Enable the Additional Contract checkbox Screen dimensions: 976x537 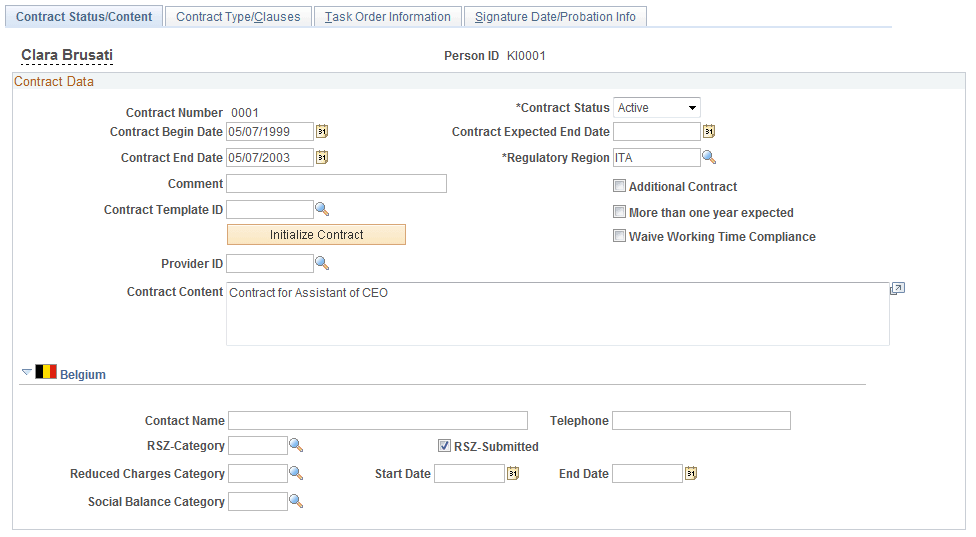(x=619, y=186)
